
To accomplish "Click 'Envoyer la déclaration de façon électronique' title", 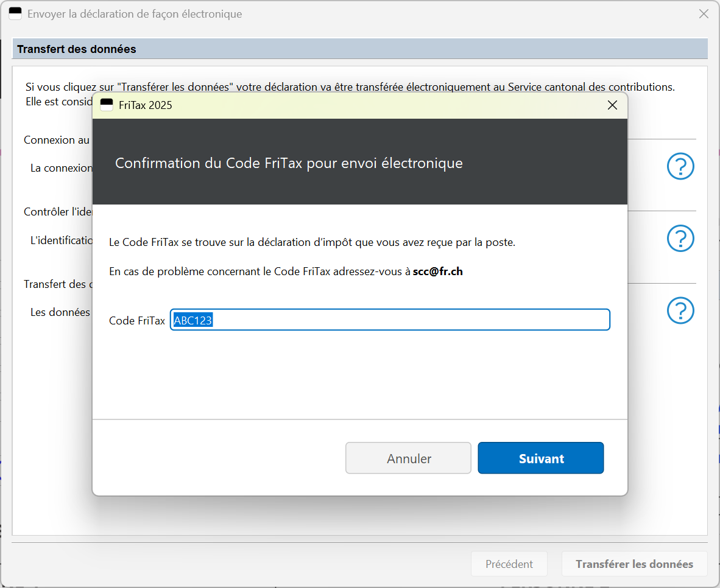I will [135, 14].
